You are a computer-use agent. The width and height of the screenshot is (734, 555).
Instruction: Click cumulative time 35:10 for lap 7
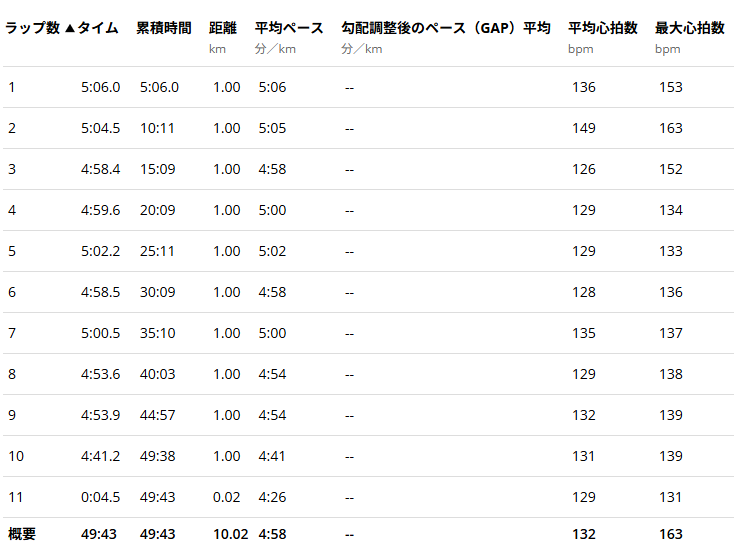click(159, 333)
